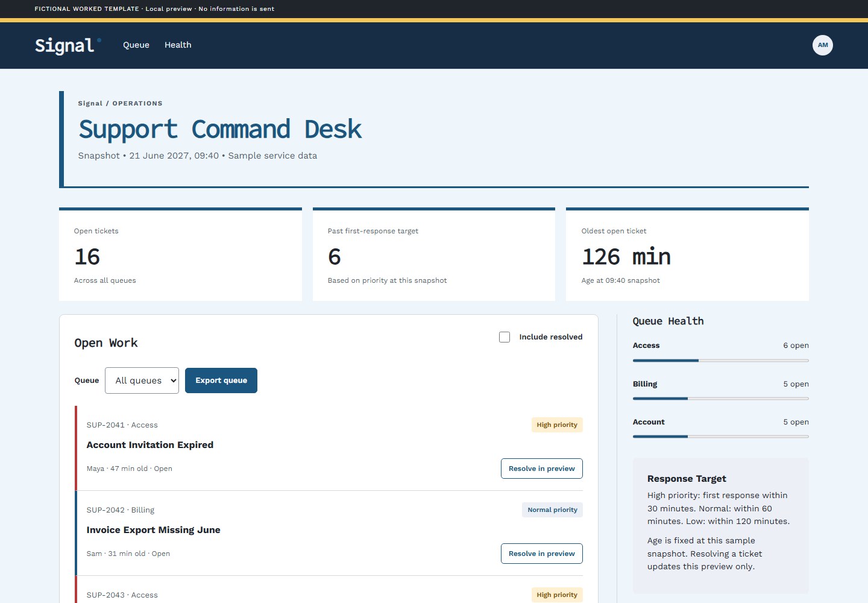The image size is (868, 603).
Task: Click the Invoice Export Missing June title
Action: pyautogui.click(x=154, y=530)
